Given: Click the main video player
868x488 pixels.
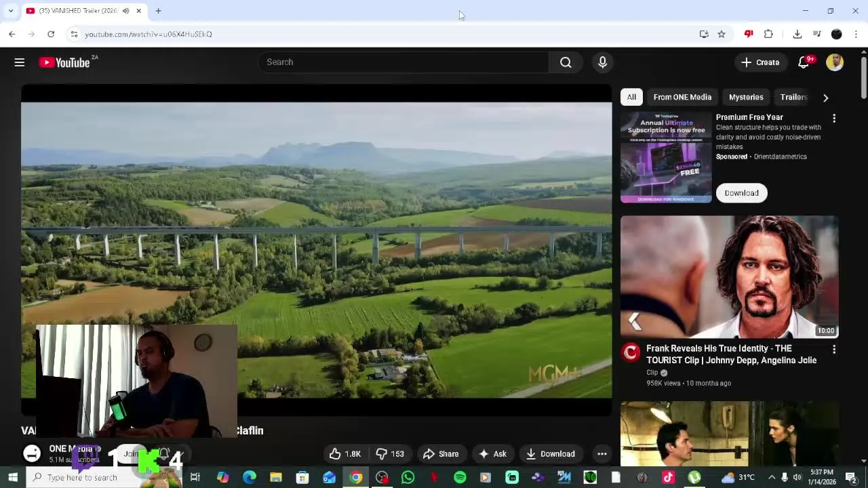Looking at the screenshot, I should tap(316, 250).
